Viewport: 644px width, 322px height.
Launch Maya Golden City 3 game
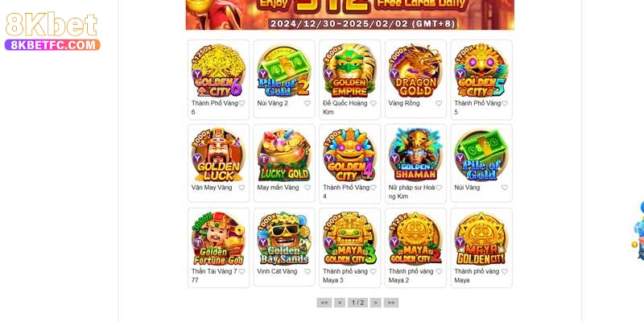pos(349,238)
